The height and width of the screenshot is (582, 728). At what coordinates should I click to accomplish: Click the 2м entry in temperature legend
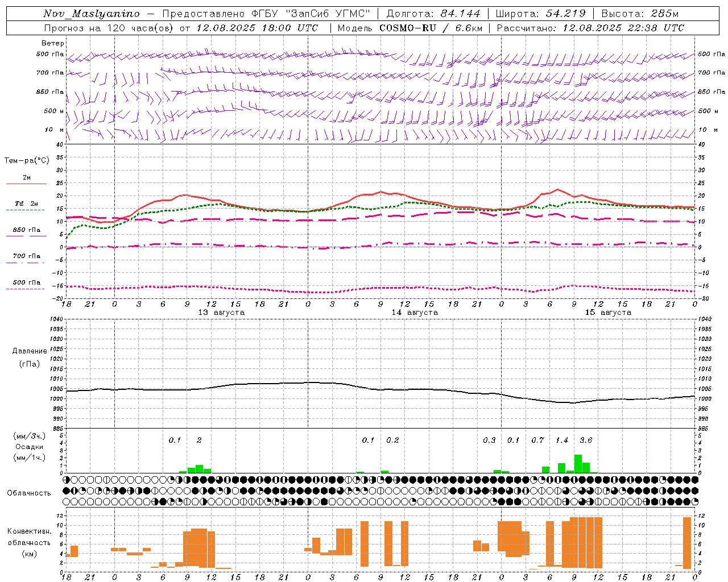point(27,178)
